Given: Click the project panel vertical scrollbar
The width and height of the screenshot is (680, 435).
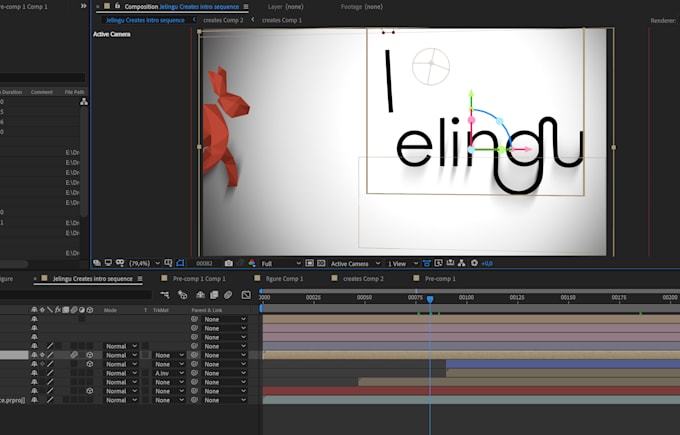Looking at the screenshot, I should pos(84,161).
